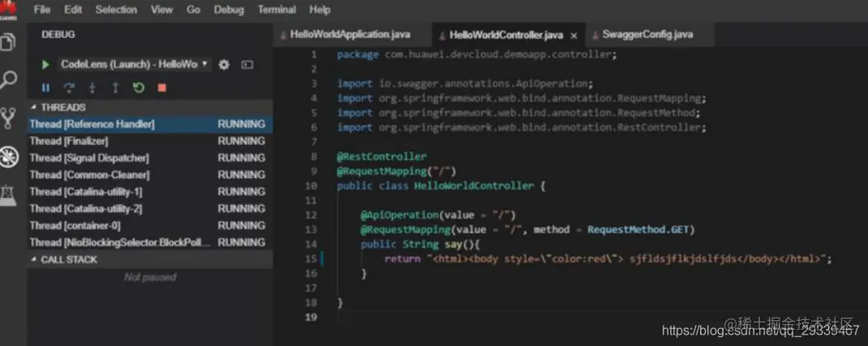Screen dimensions: 868x346
Task: Click the return statement on line 15
Action: [x=608, y=258]
